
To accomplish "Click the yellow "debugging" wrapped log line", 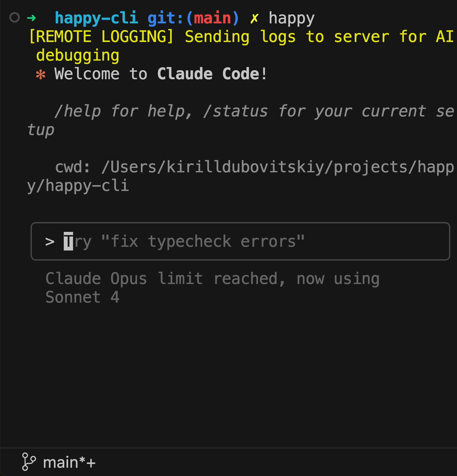I will coord(78,56).
